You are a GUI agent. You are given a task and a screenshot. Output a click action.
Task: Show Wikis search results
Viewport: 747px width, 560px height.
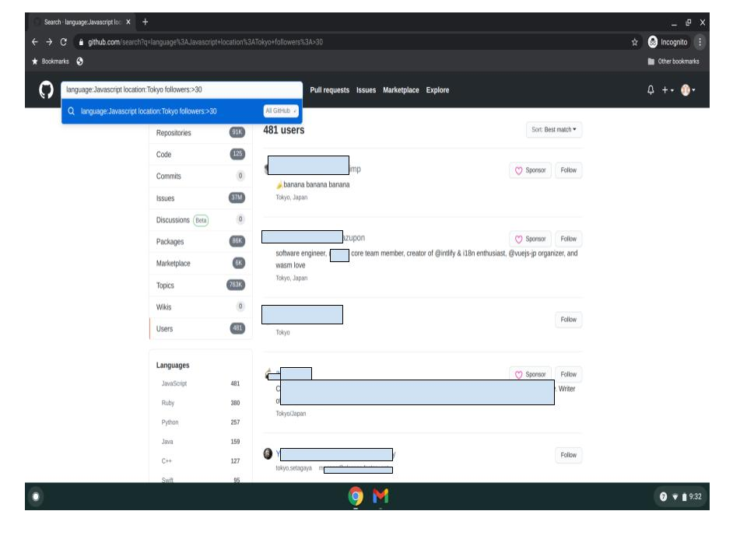(x=201, y=307)
